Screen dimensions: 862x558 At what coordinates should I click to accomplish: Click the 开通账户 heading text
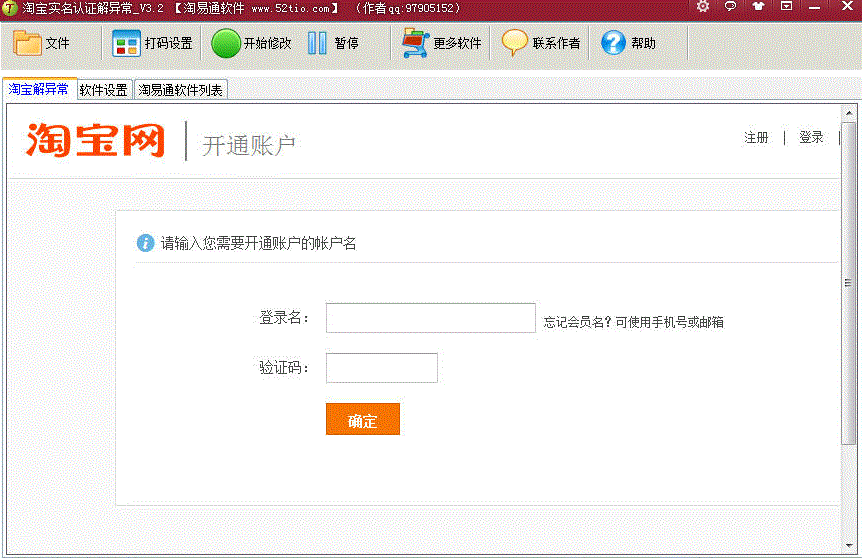(x=249, y=146)
